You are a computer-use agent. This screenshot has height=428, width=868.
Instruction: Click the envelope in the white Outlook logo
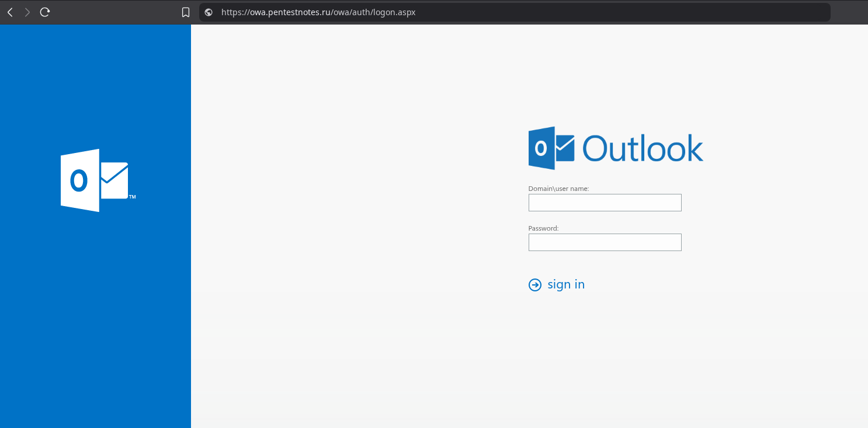tap(114, 180)
